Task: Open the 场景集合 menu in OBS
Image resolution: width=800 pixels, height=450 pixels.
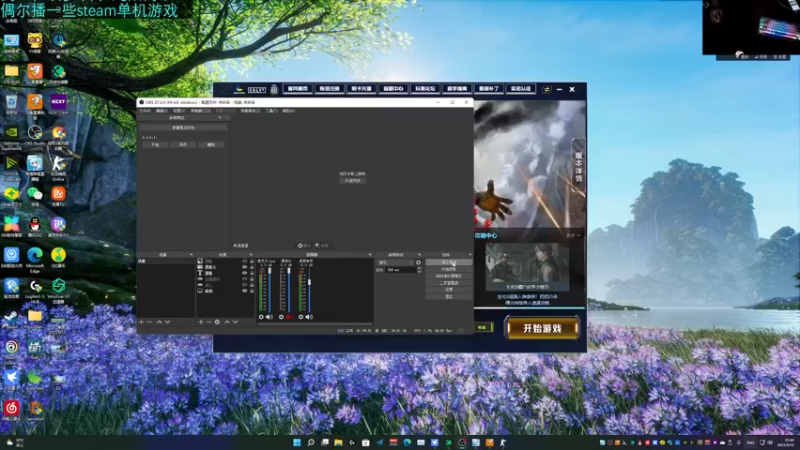Action: click(x=250, y=111)
